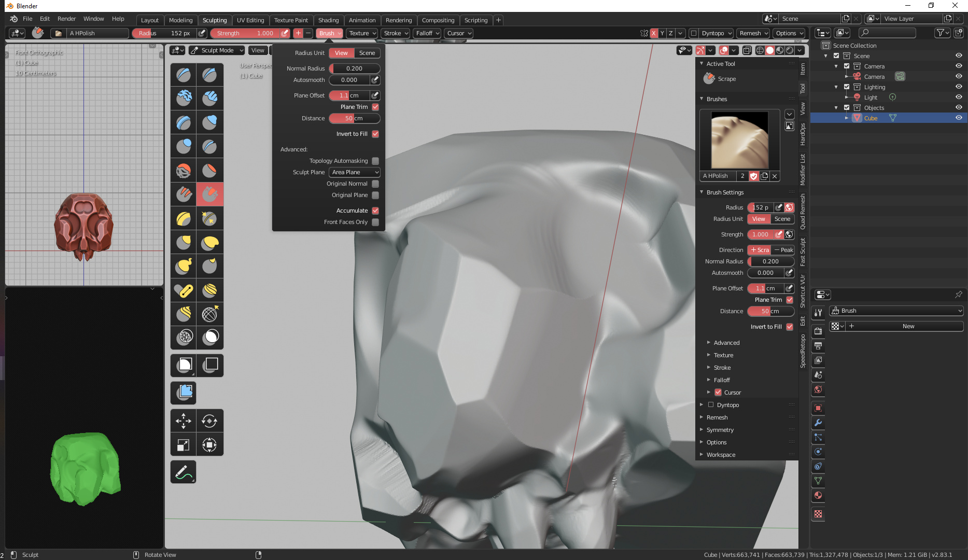Disable Plane Trim in the Brush popover
This screenshot has height=560, width=968.
(x=375, y=107)
